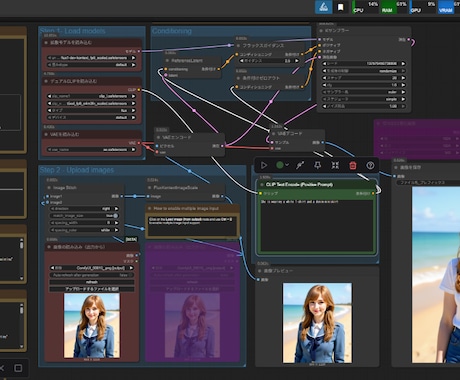Image resolution: width=460 pixels, height=380 pixels.
Task: Collapse the Image Stitch node dot
Action: [49, 188]
